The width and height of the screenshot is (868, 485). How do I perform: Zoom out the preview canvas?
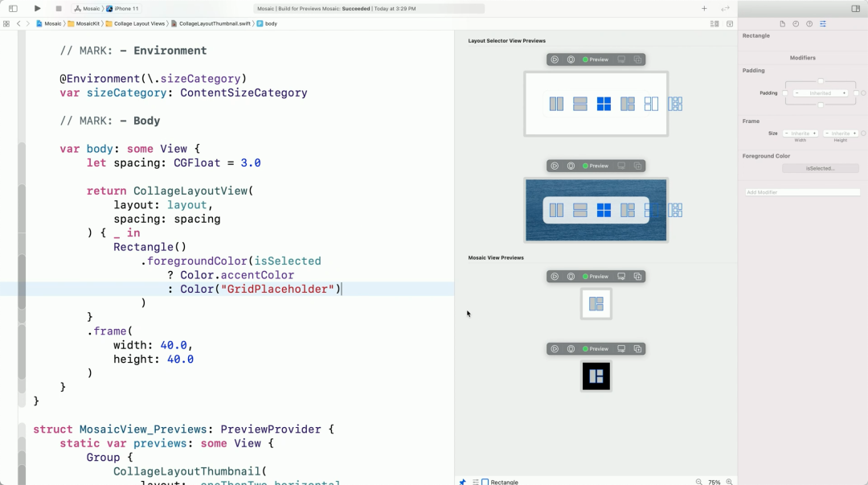(x=698, y=482)
